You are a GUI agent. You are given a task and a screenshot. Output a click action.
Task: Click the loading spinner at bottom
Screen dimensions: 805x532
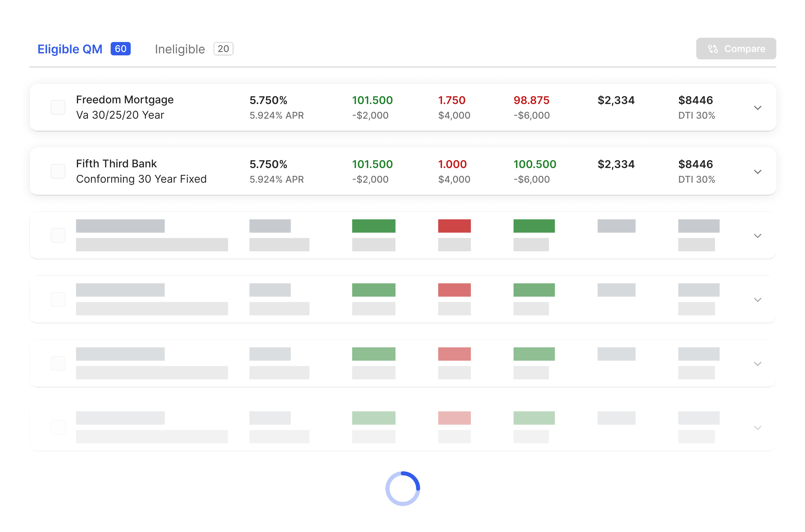click(402, 489)
